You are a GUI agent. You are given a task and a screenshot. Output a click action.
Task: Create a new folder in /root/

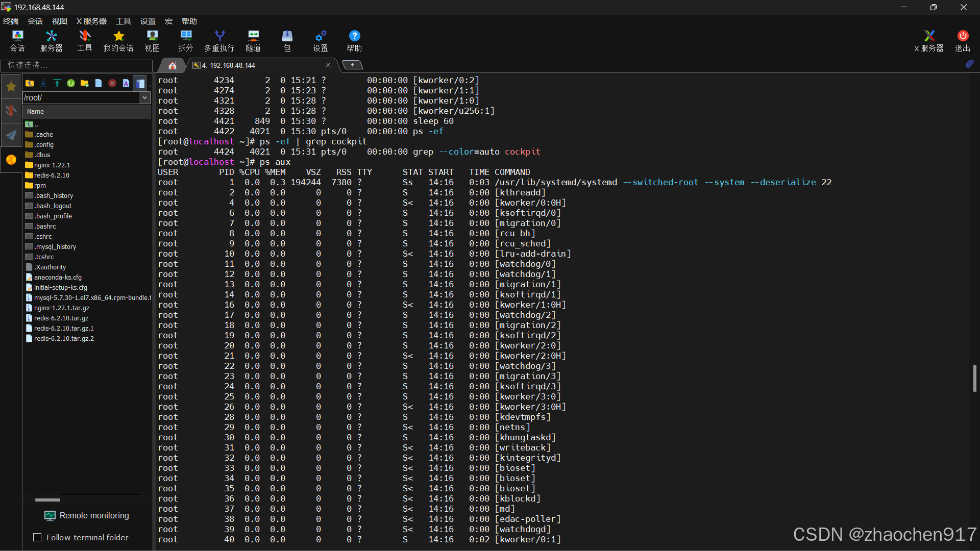(85, 83)
